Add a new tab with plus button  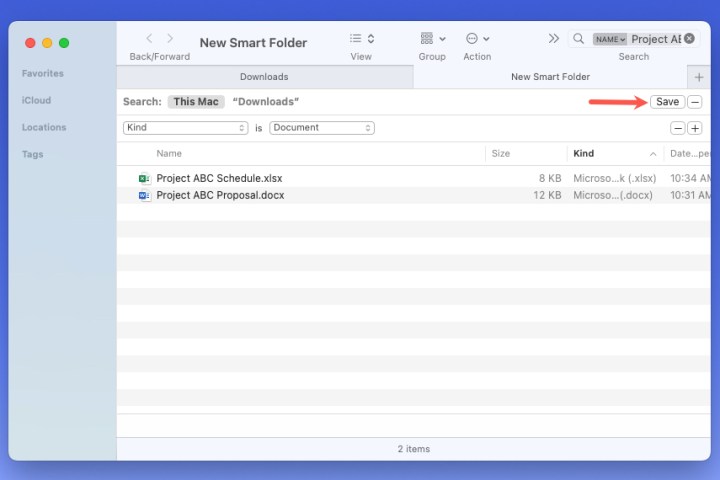(x=699, y=77)
